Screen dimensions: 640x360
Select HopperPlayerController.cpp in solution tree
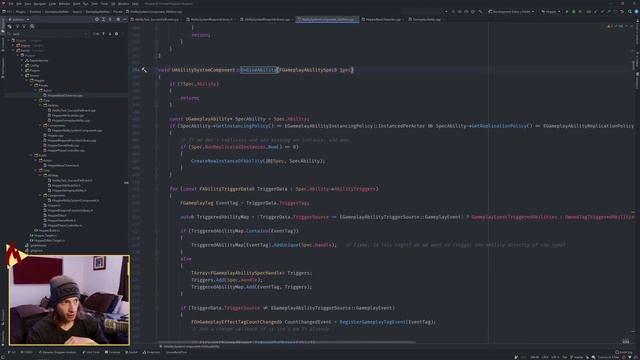click(x=65, y=151)
